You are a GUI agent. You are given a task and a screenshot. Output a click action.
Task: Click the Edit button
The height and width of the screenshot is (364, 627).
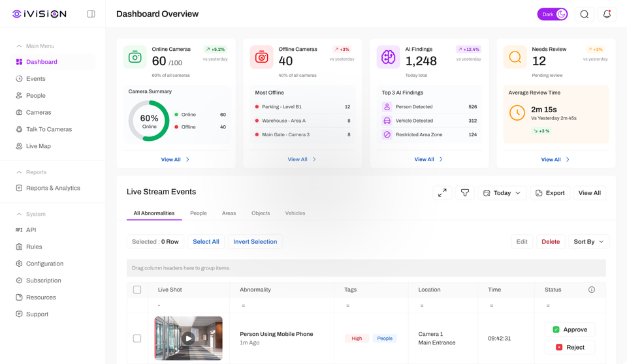click(522, 242)
